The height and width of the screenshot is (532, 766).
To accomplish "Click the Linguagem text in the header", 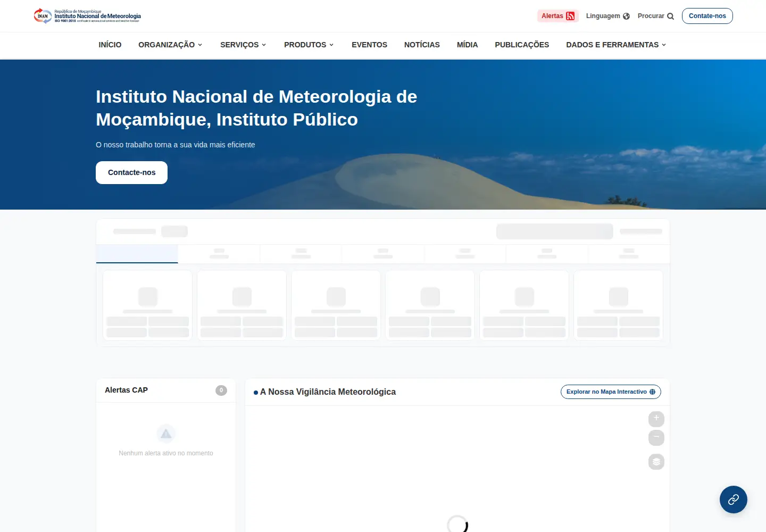I will (603, 16).
